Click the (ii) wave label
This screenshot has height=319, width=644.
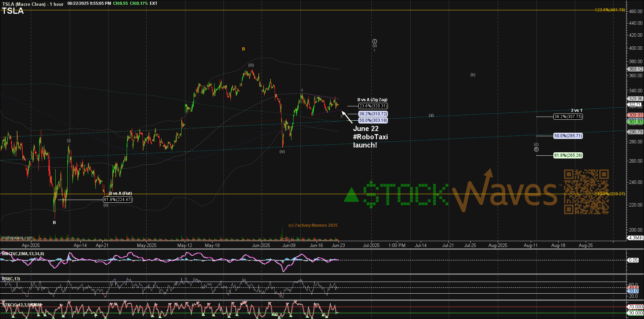(x=106, y=205)
